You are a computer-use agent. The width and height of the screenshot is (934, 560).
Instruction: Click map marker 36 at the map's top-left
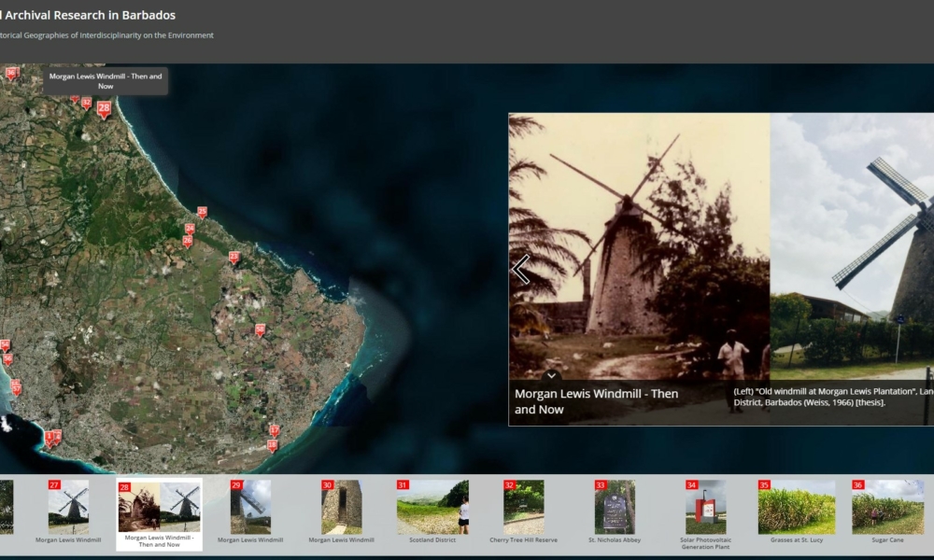coord(11,73)
